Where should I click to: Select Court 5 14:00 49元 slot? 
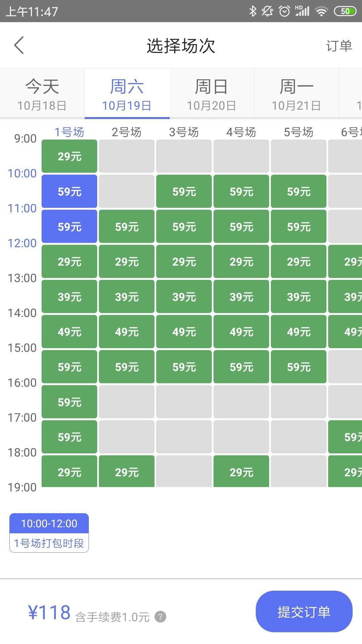299,332
